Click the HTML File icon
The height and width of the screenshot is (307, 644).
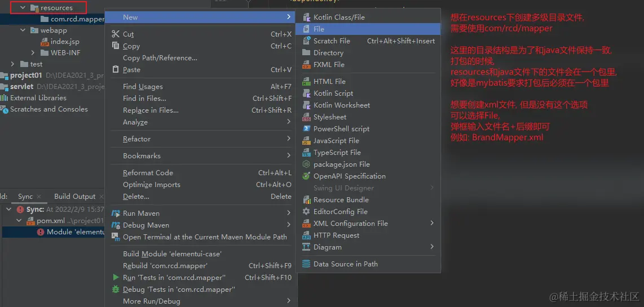306,81
